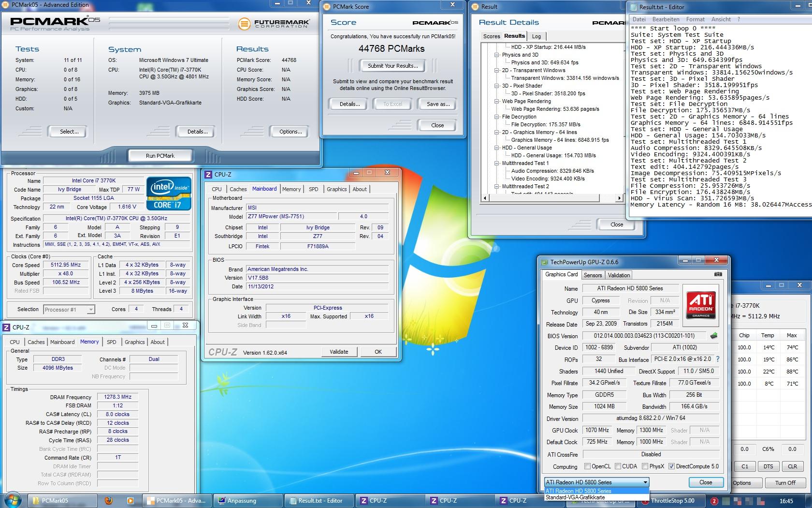Open the GPU selection dropdown in GPU-Z
This screenshot has height=508, width=812.
[596, 482]
